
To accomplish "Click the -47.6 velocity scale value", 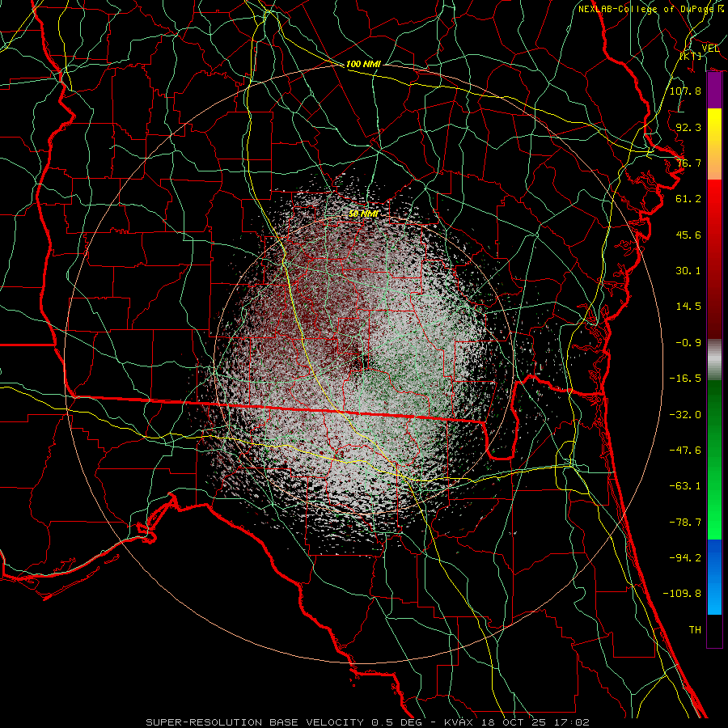I will [x=685, y=451].
